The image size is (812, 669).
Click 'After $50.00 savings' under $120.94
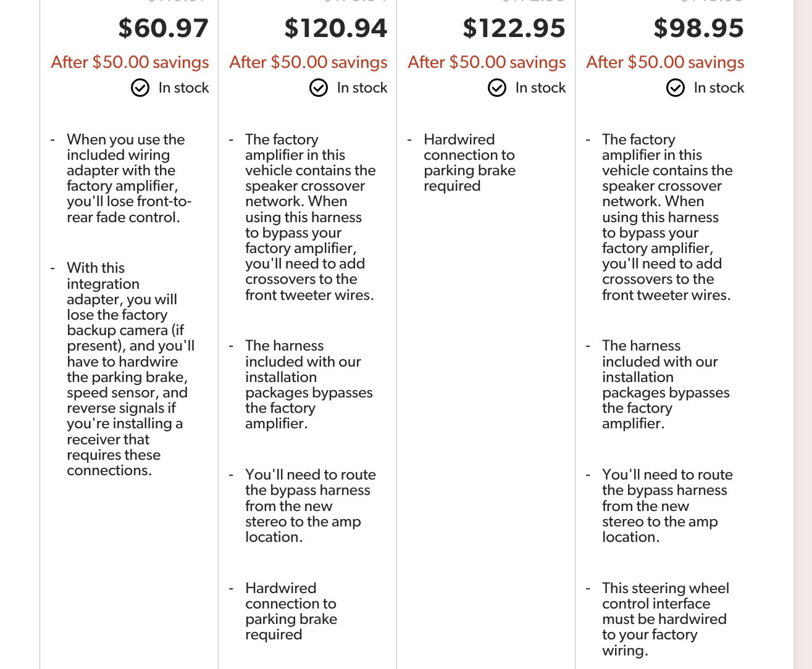(x=309, y=62)
